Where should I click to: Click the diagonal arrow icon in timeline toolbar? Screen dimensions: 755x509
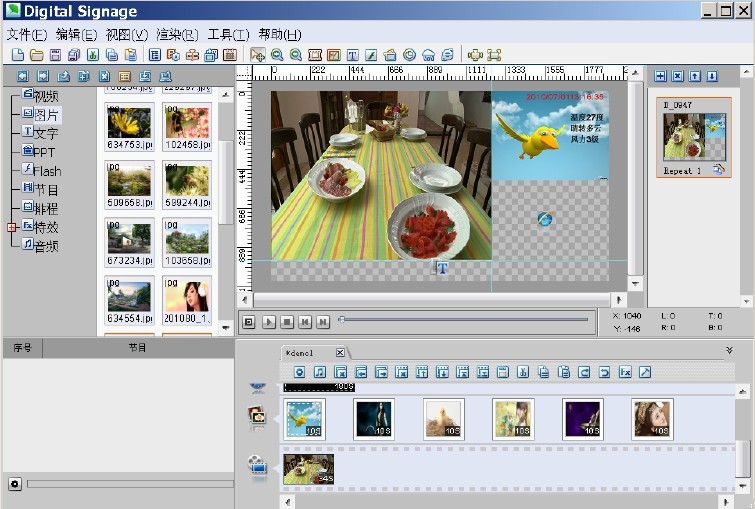click(645, 372)
